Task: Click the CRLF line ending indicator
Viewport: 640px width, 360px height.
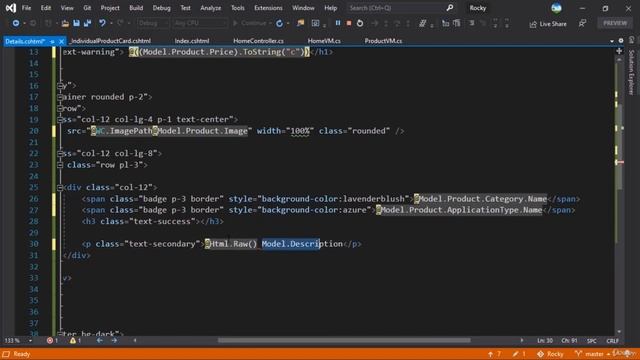Action: tap(612, 341)
